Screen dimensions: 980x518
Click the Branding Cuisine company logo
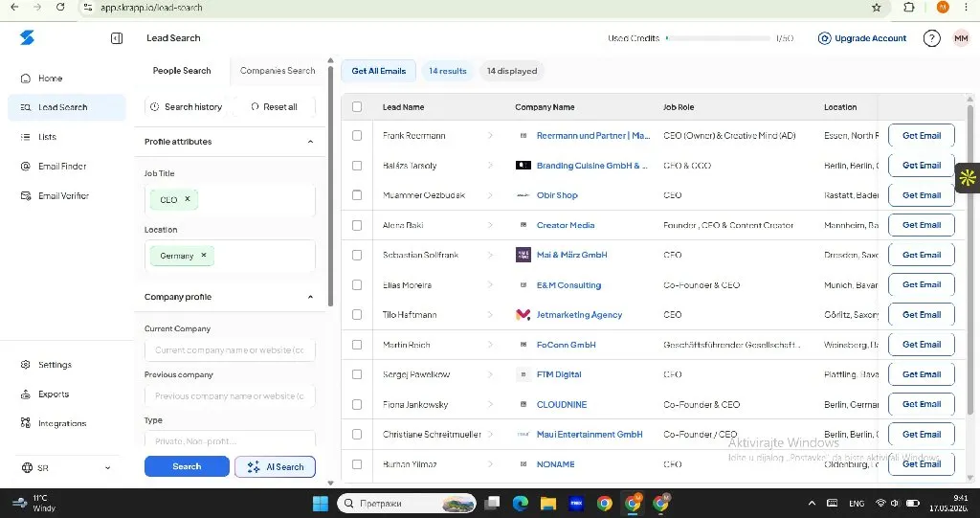(x=523, y=165)
